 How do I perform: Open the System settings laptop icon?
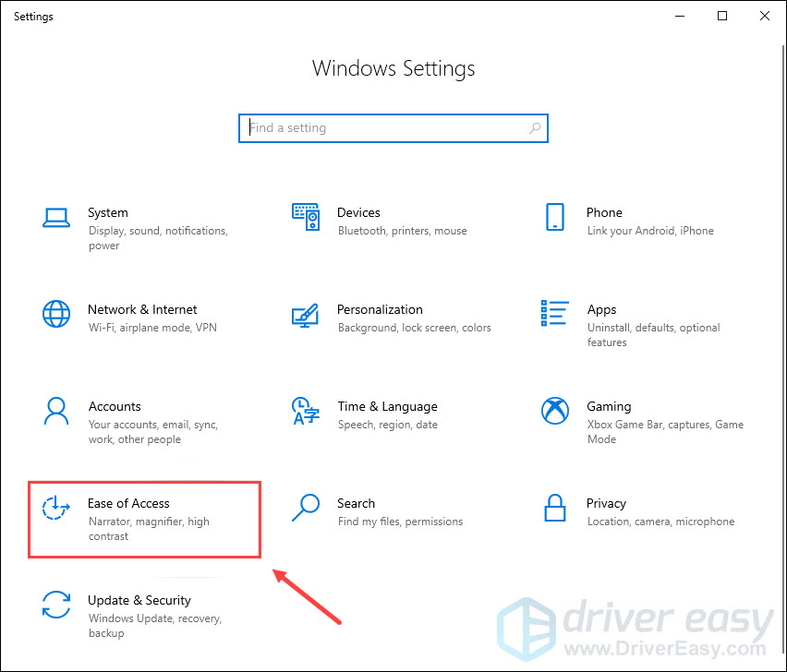pos(56,217)
